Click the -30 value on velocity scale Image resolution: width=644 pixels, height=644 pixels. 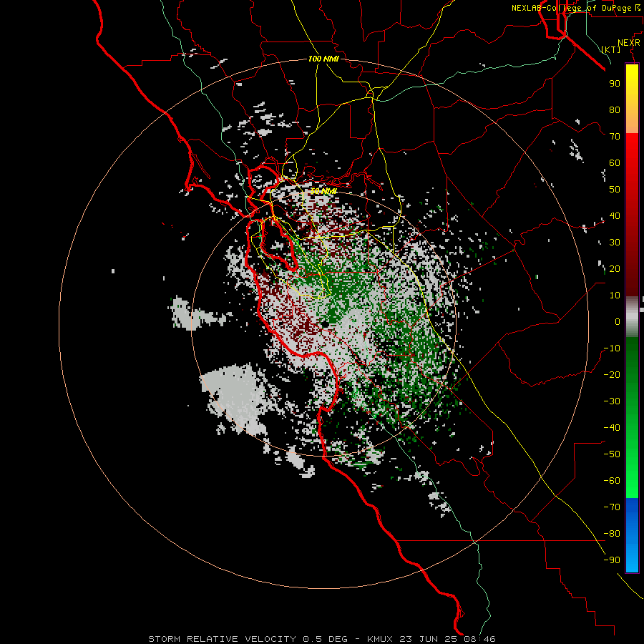pyautogui.click(x=612, y=401)
